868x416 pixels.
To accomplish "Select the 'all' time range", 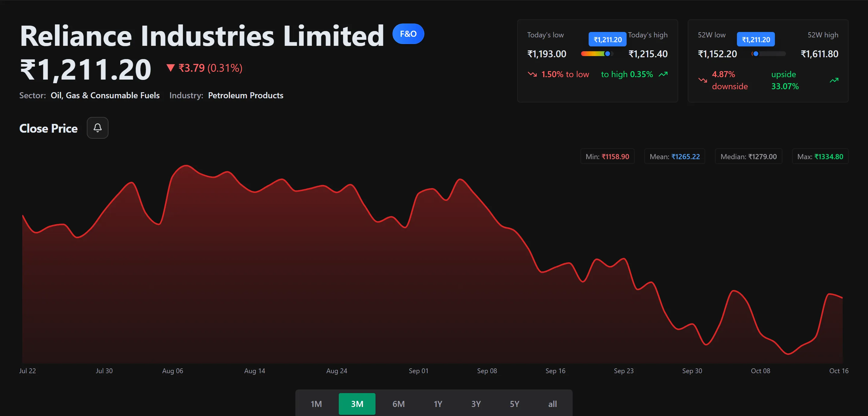I will 552,404.
